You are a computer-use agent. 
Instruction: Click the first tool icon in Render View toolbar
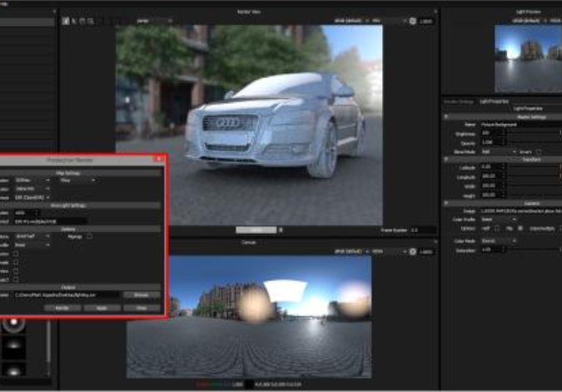click(x=65, y=21)
